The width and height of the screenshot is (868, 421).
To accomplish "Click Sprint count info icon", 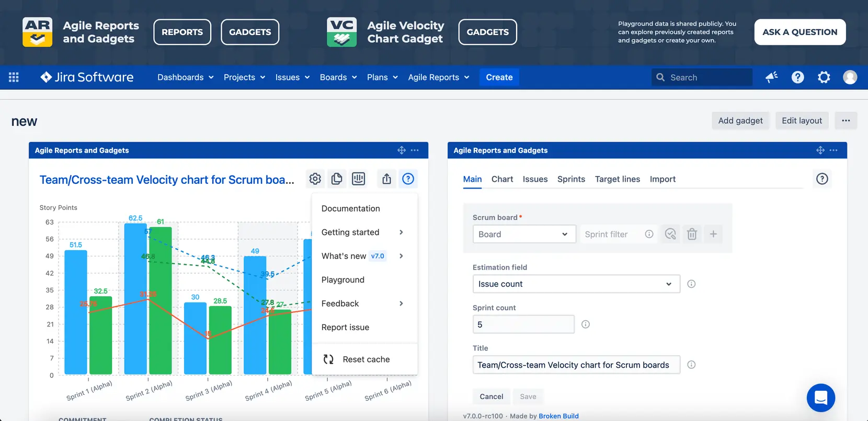I will click(x=586, y=324).
